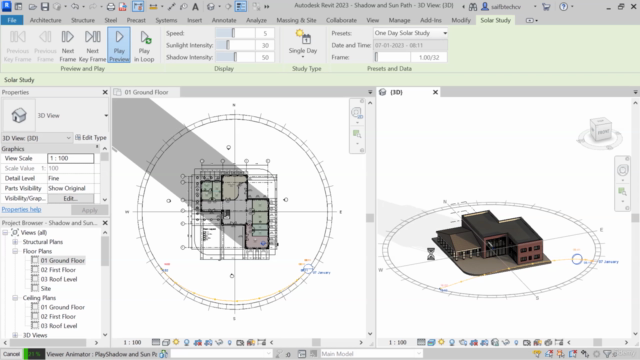Click the Speed value field showing 5

pos(265,33)
